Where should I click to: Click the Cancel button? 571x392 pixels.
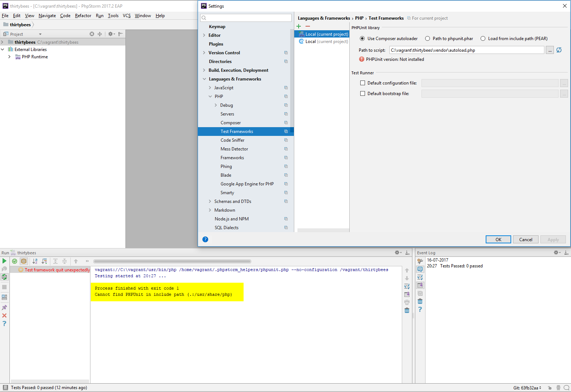coord(525,239)
